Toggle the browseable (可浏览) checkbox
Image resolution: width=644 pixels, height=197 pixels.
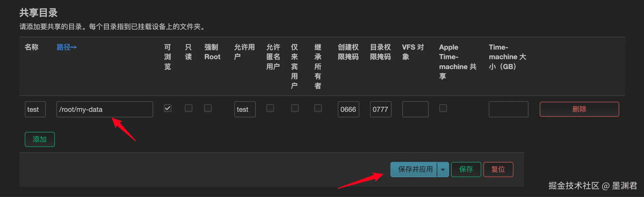(x=168, y=108)
